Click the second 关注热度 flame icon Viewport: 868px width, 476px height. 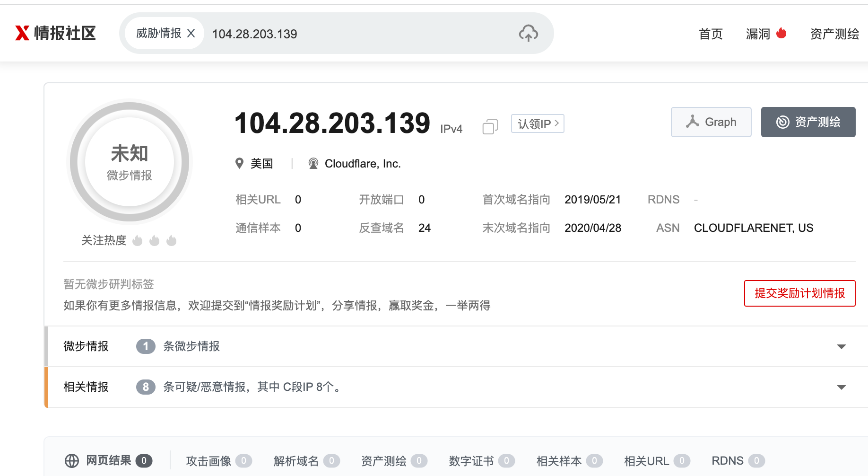pos(155,240)
